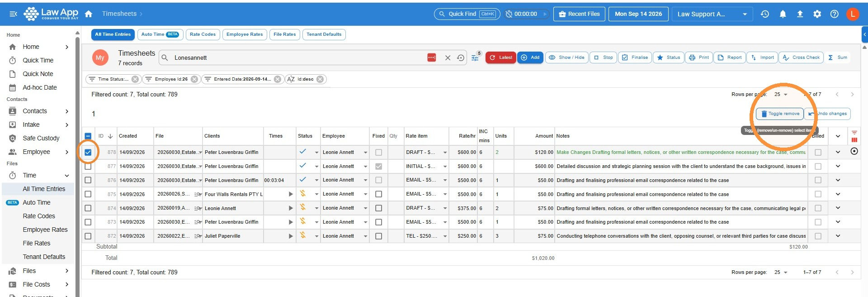This screenshot has width=868, height=297.
Task: Click the target icon at the end of row 878
Action: 854,151
